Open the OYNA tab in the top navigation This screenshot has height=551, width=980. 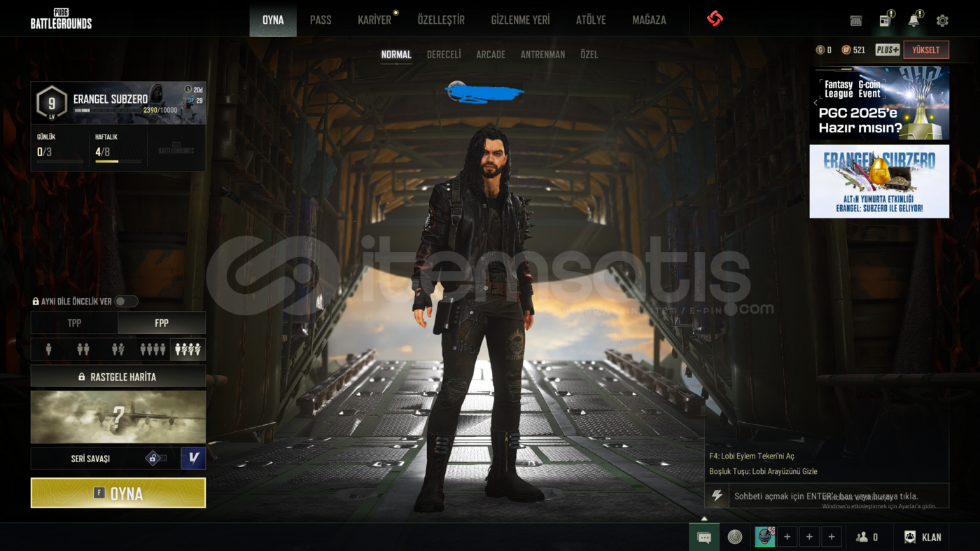(273, 20)
